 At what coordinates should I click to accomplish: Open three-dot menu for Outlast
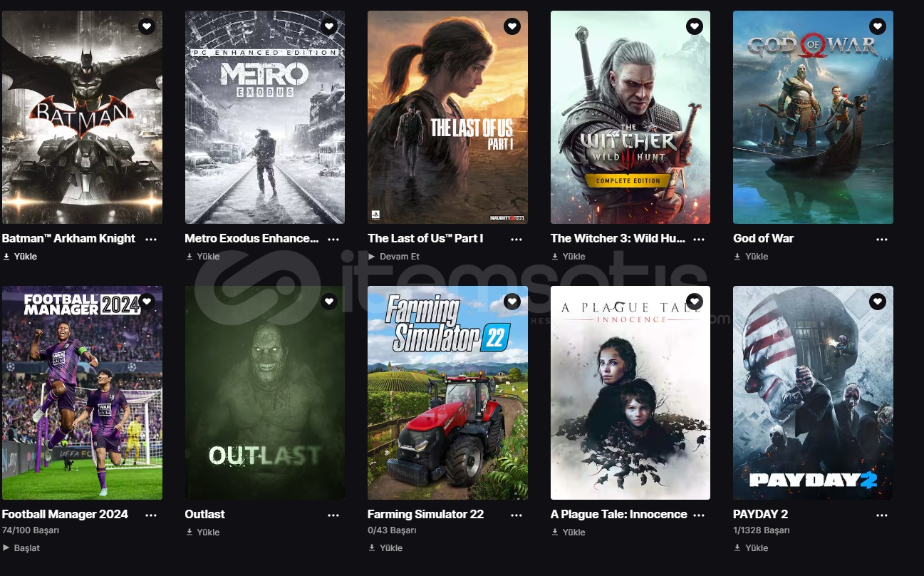click(x=333, y=515)
